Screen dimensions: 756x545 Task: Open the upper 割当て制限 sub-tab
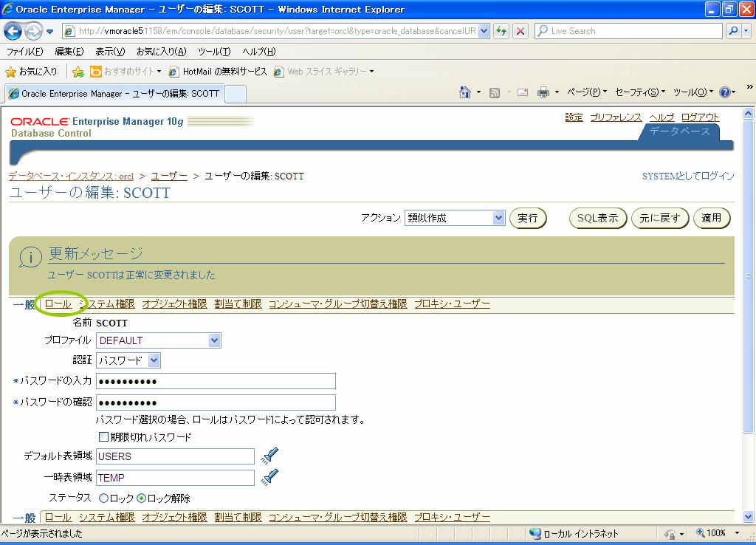point(238,304)
